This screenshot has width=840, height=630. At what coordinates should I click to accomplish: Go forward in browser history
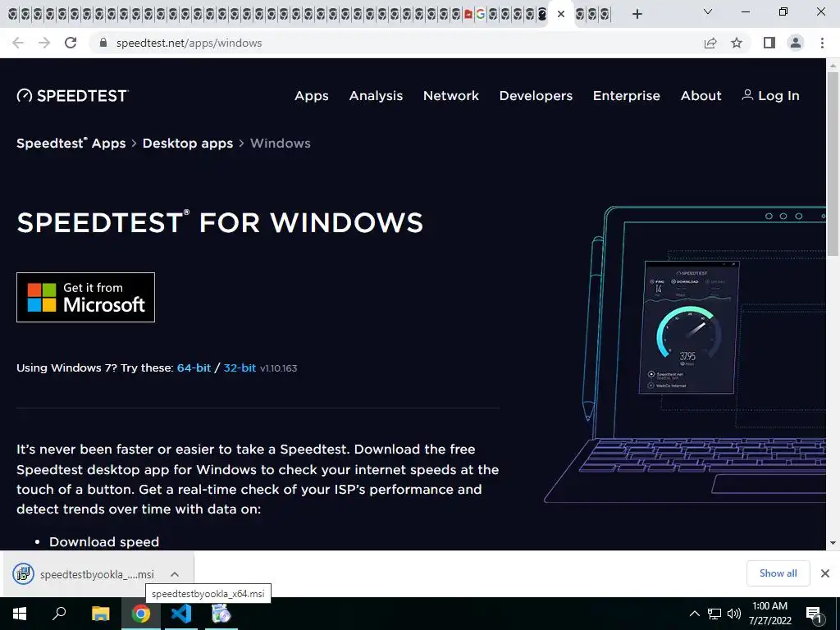[x=44, y=43]
